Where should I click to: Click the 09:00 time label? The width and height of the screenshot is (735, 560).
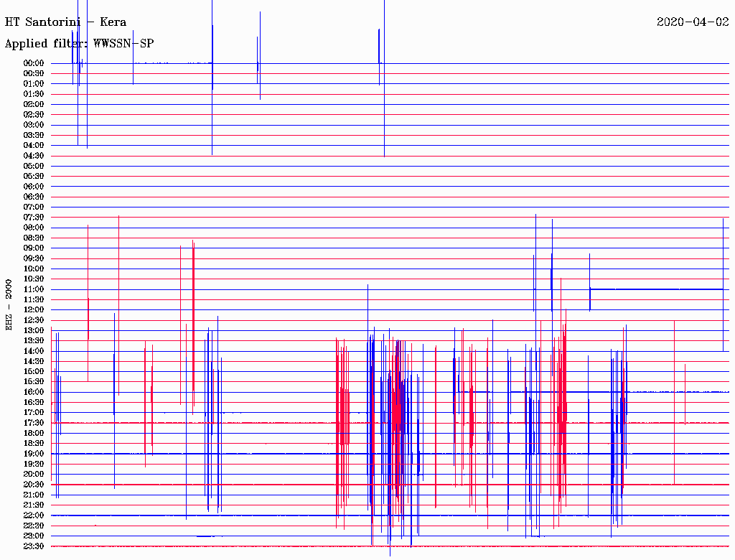[34, 248]
